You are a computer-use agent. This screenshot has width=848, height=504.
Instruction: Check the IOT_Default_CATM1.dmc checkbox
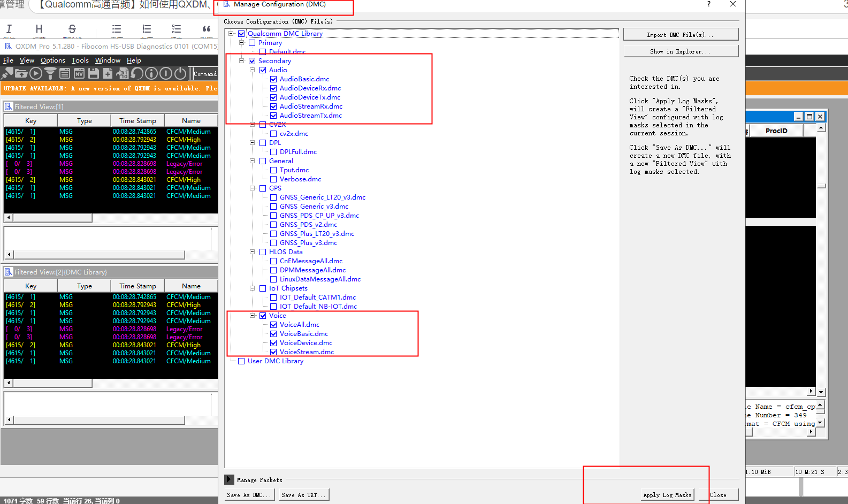(273, 297)
